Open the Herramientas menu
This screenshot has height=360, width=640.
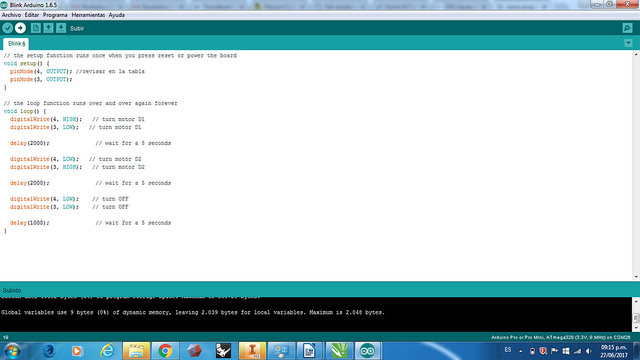tap(88, 15)
